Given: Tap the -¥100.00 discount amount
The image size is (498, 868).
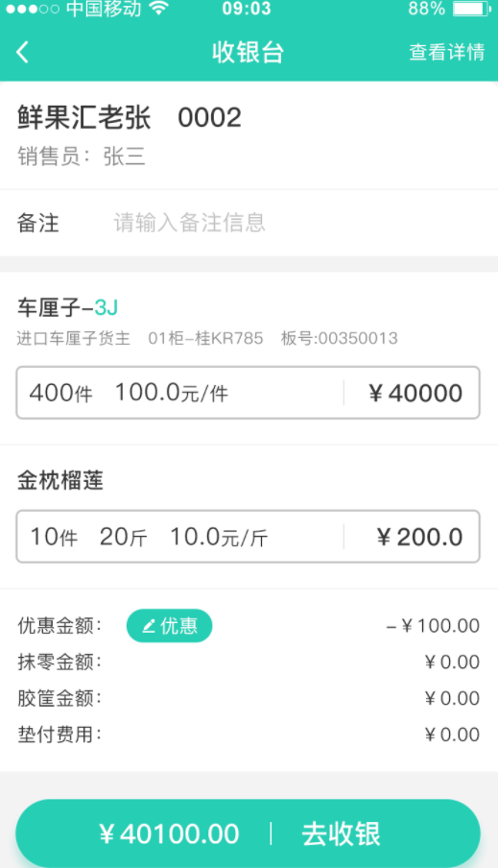Looking at the screenshot, I should coord(433,625).
